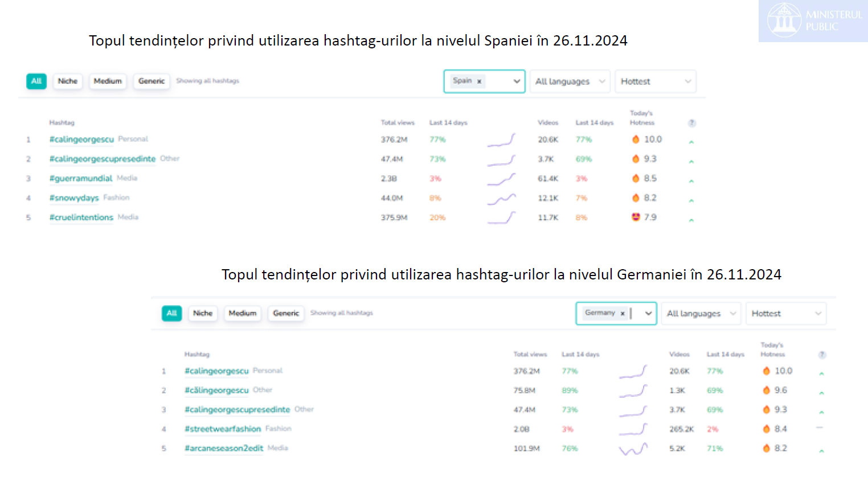Screen dimensions: 868x490
Task: Click help icon in Spain table header
Action: [x=691, y=123]
